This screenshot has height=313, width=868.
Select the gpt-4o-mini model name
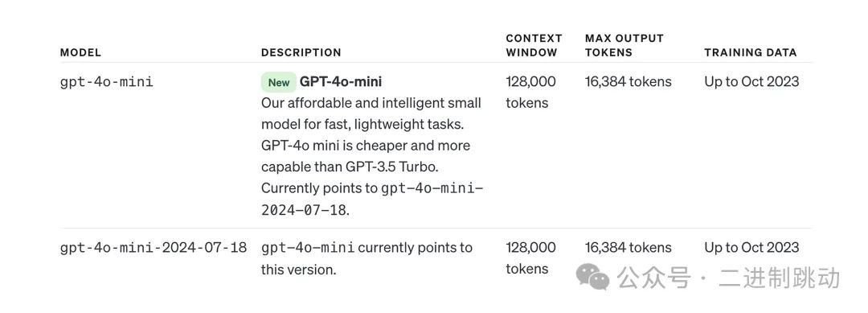pos(106,82)
